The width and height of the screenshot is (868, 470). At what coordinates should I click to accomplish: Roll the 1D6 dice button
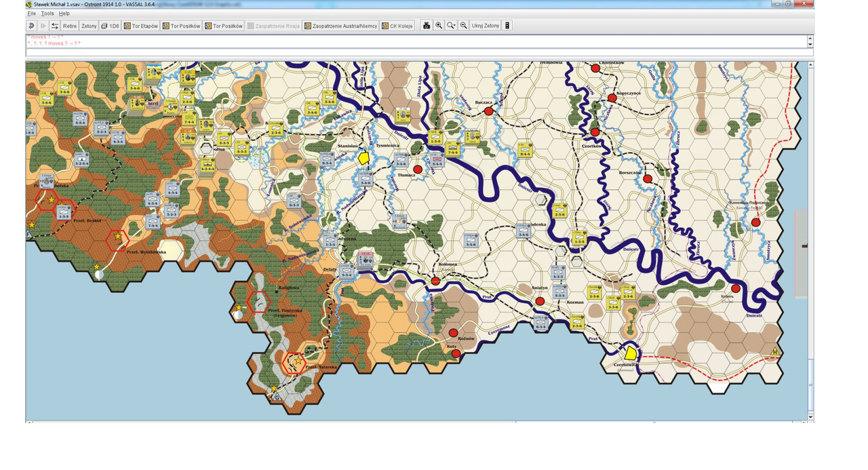coord(110,26)
